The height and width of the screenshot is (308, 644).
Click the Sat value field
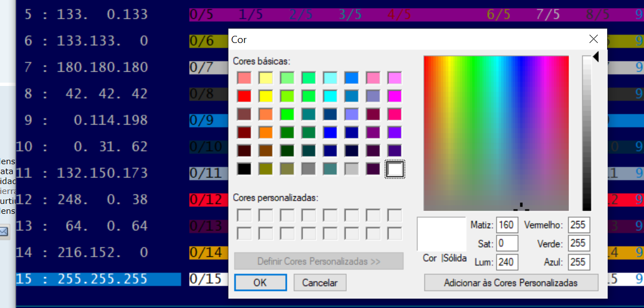507,244
